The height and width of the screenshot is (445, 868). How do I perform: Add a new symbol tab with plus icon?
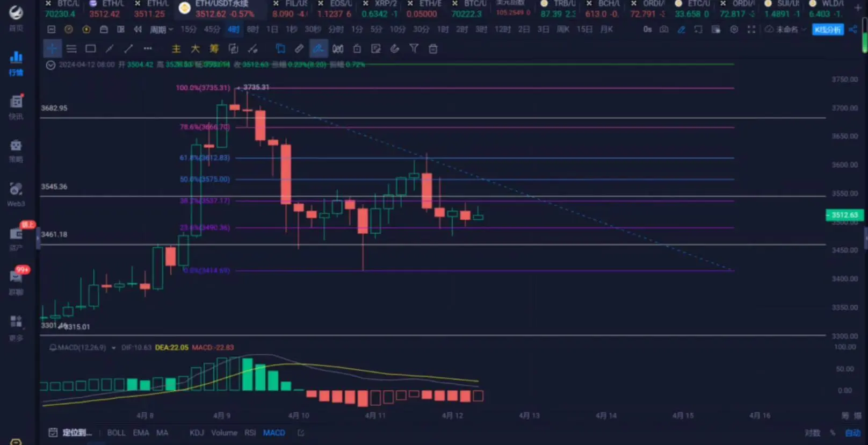pos(858,8)
